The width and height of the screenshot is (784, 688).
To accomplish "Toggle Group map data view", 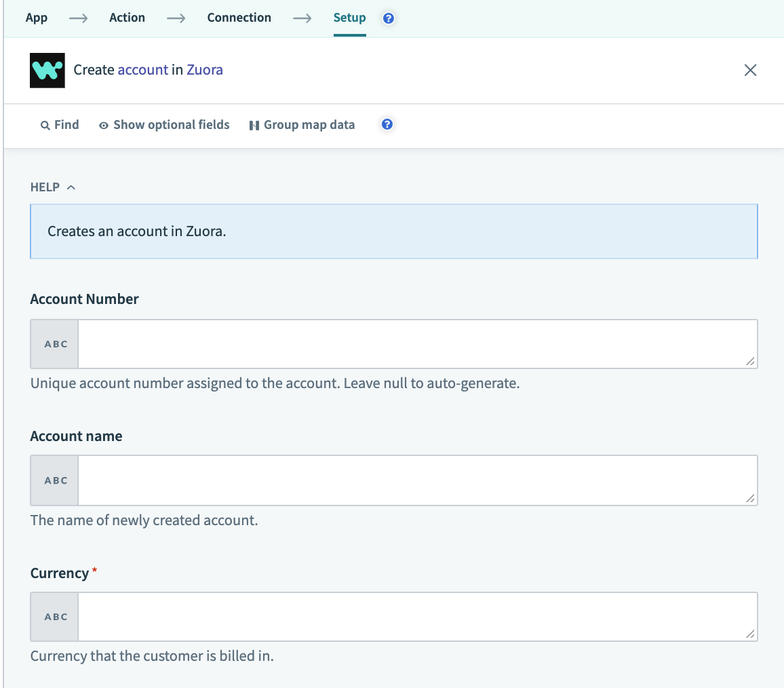I will (x=309, y=125).
